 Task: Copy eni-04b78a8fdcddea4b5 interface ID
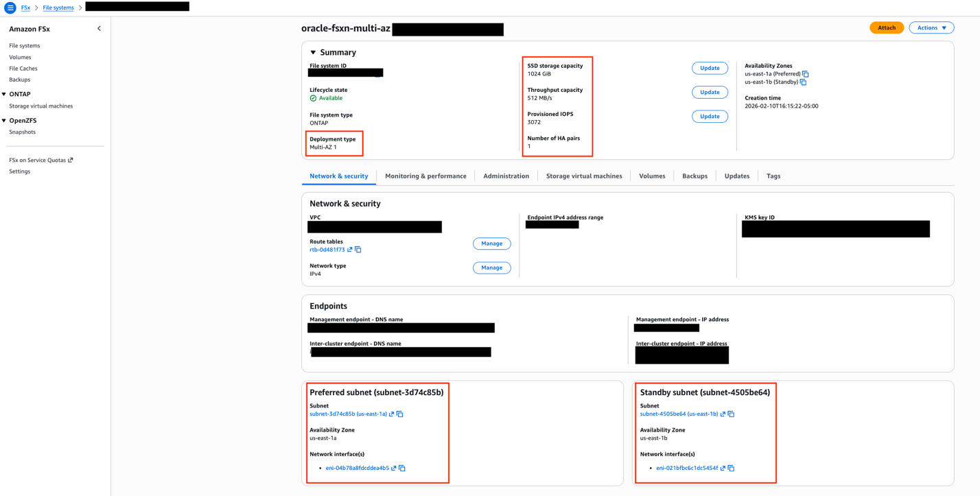[402, 469]
